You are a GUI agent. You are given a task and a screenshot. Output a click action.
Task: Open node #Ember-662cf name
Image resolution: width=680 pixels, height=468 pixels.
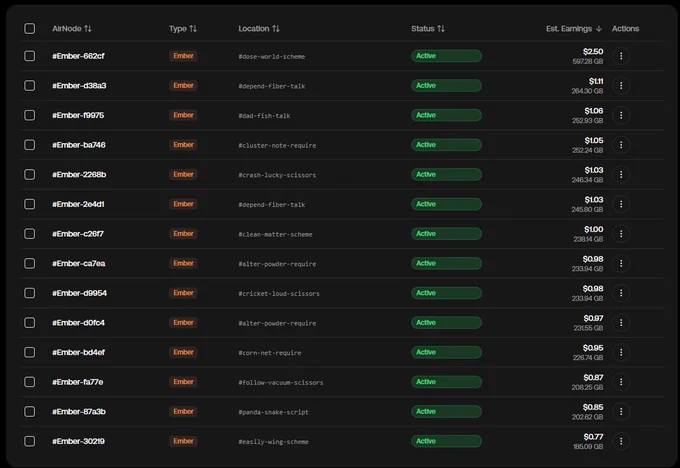[x=78, y=56]
